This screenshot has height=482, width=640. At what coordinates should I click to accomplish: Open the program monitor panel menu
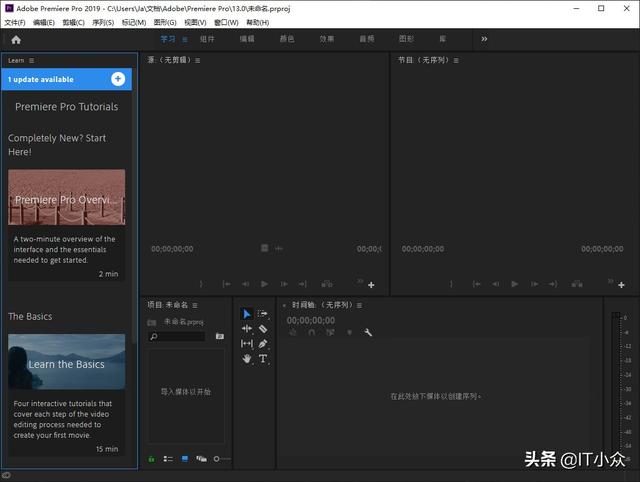456,60
